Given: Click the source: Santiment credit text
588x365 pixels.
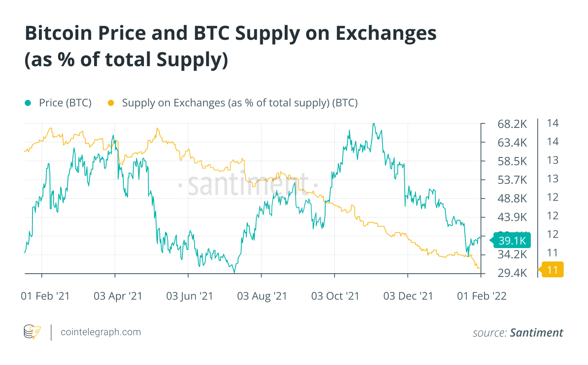Looking at the screenshot, I should (x=518, y=333).
